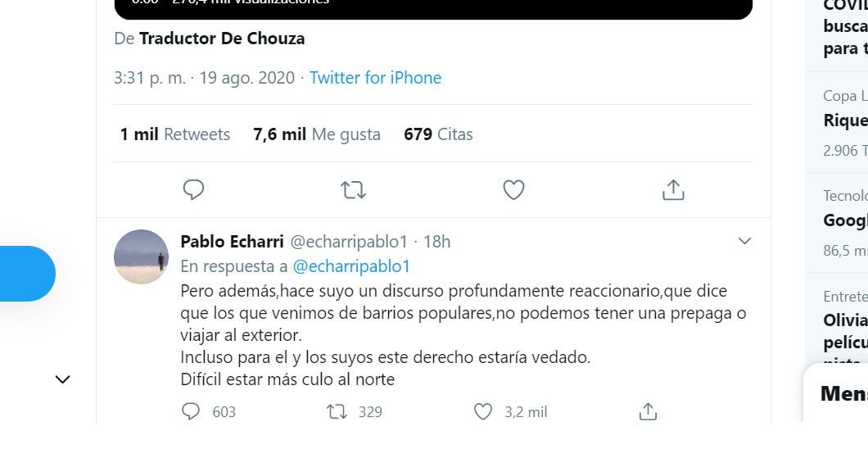
Task: Open the Twitter for iPhone link
Action: point(375,78)
